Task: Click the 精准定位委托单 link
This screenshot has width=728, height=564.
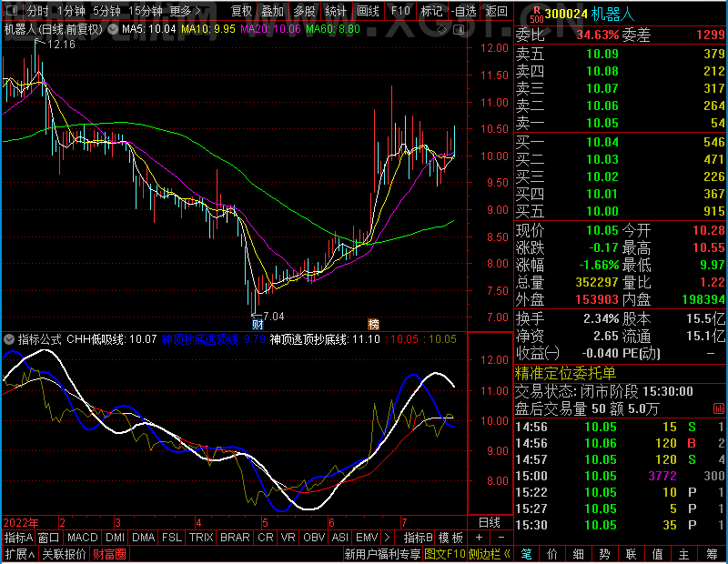Action: tap(565, 373)
